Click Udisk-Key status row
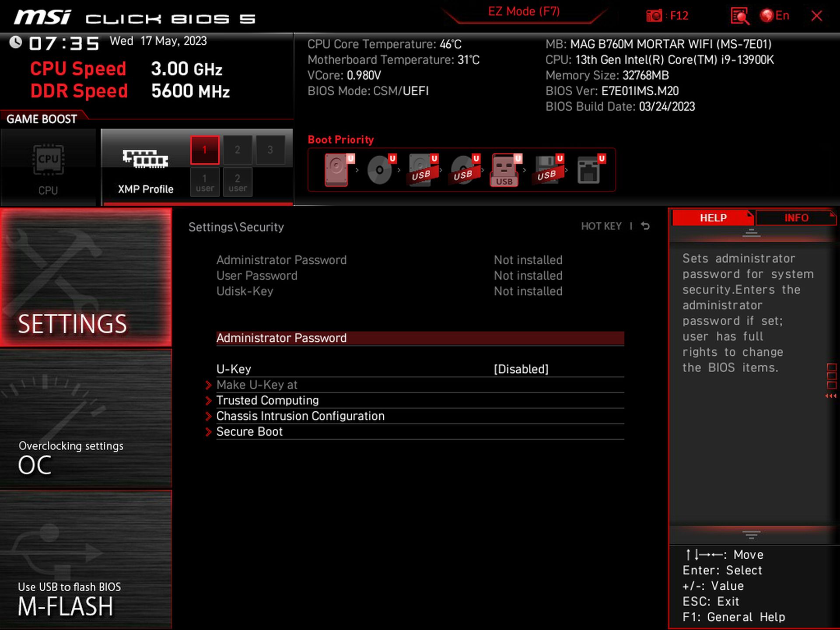 coord(389,291)
